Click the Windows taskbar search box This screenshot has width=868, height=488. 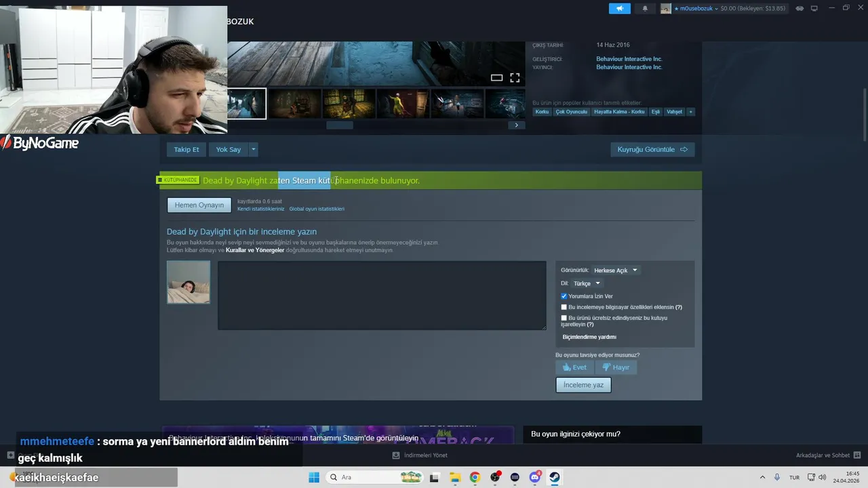coord(374,477)
